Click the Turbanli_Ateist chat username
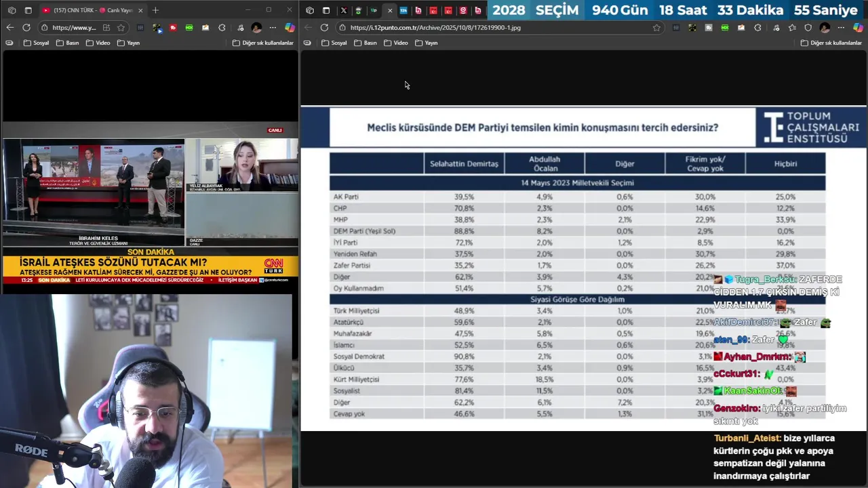This screenshot has height=488, width=868. (747, 439)
